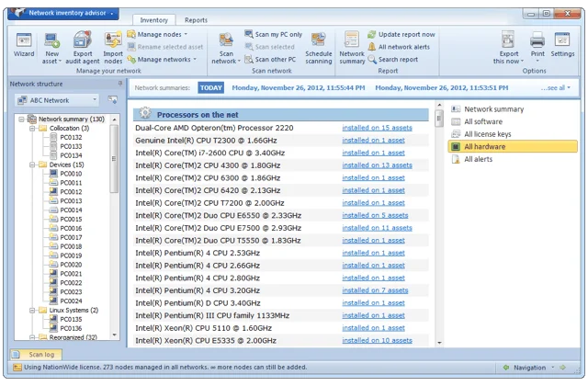The image size is (588, 386).
Task: Open the Settings icon
Action: (562, 40)
